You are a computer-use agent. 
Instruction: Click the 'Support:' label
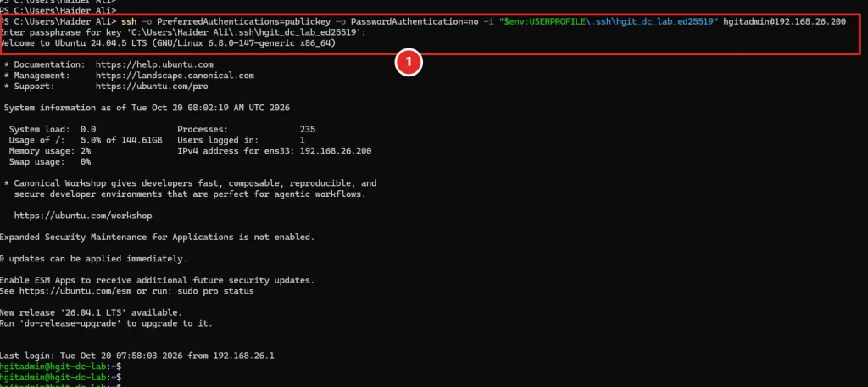[x=34, y=87]
